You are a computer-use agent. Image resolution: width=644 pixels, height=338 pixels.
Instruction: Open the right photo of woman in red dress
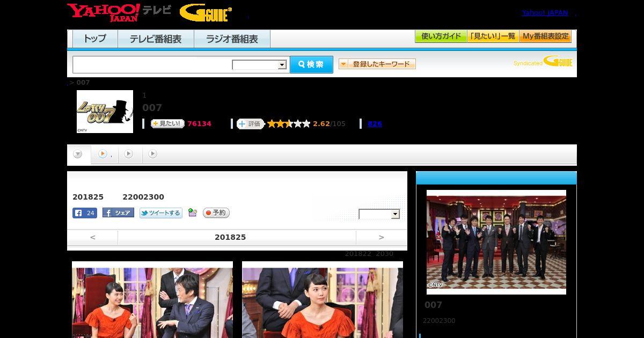(x=323, y=299)
